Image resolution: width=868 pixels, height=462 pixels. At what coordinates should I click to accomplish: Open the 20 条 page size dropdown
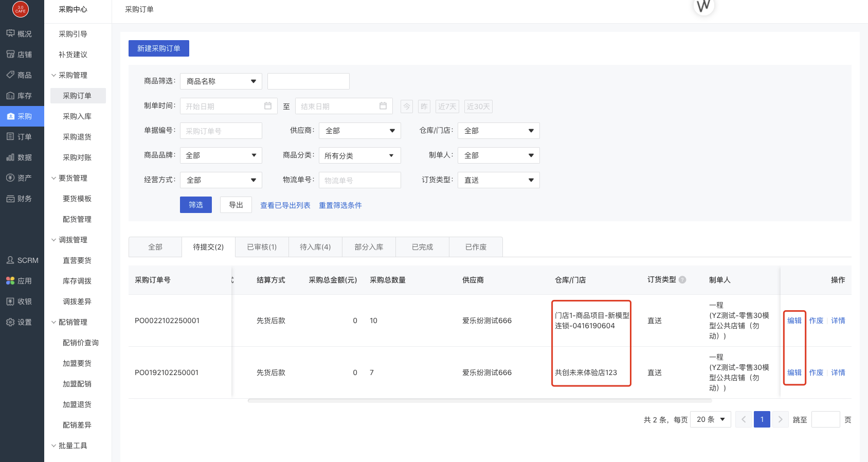(711, 419)
